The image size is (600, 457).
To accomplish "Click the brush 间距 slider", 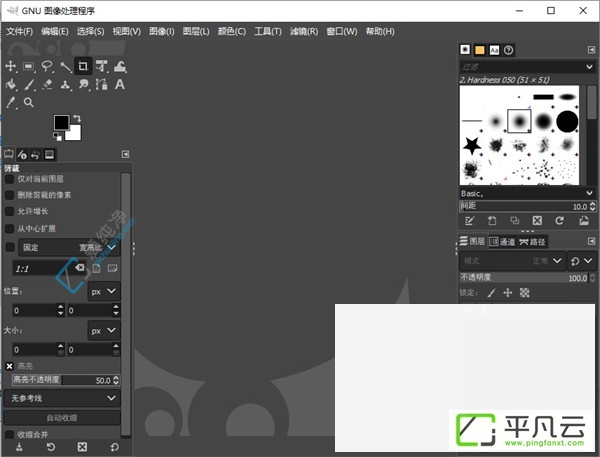I will click(527, 206).
